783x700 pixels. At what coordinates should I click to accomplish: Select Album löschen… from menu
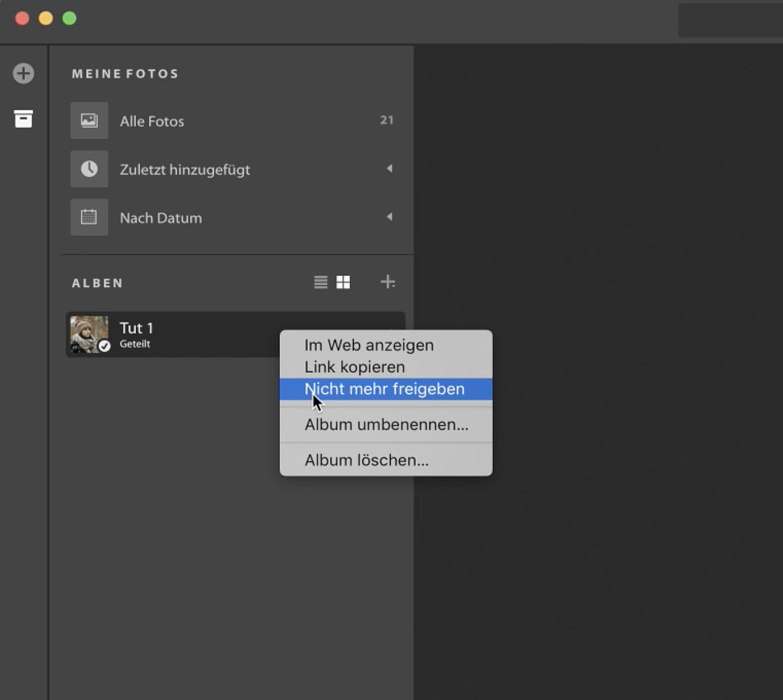pos(366,460)
